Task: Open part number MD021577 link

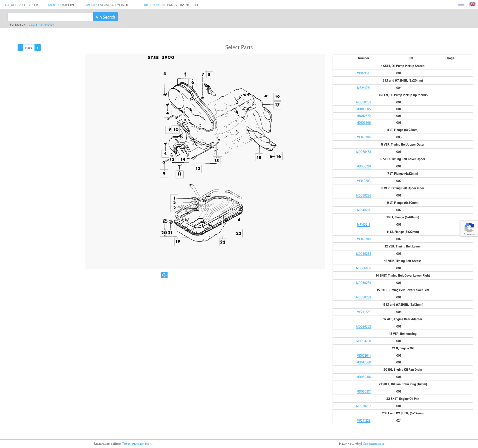Action: [x=363, y=73]
